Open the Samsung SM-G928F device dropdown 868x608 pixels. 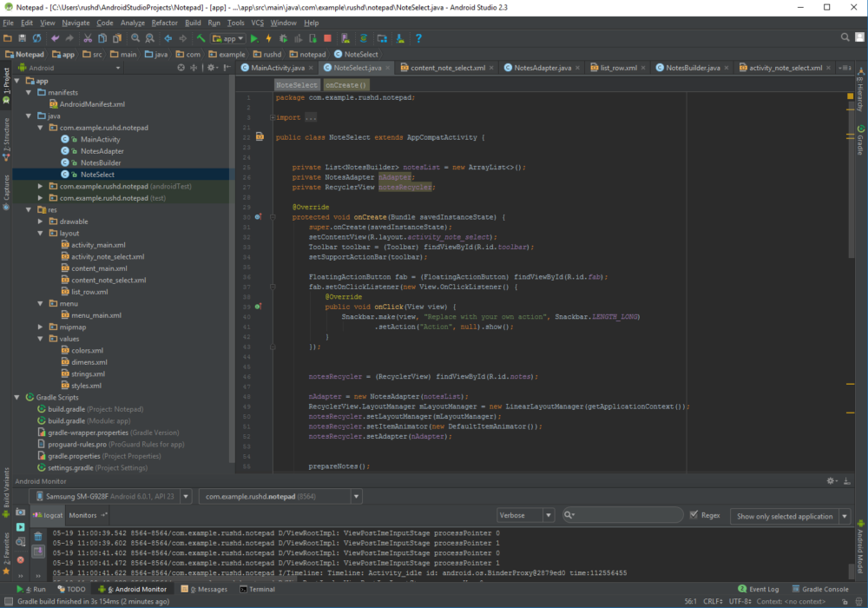coord(110,496)
